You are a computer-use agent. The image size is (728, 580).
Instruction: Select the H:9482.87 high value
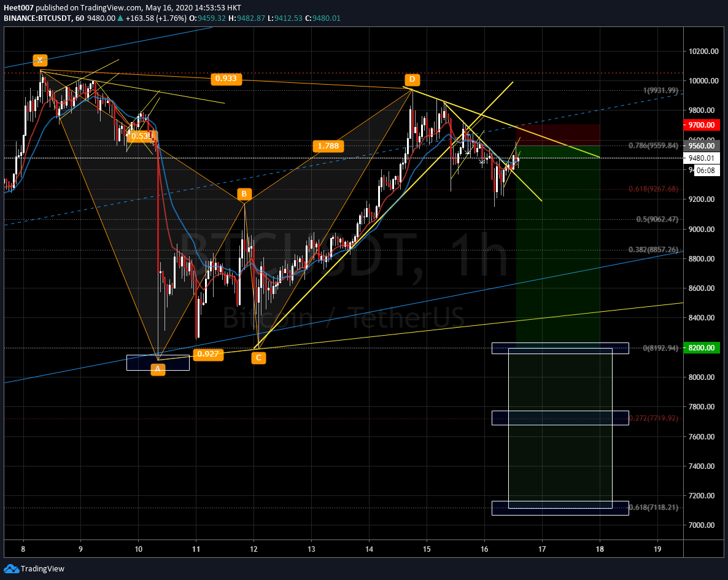coord(247,18)
